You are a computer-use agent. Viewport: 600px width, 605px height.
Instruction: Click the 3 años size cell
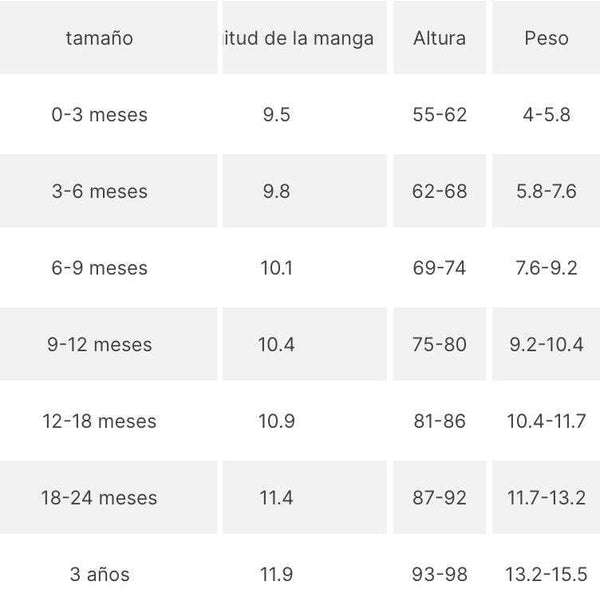(100, 574)
